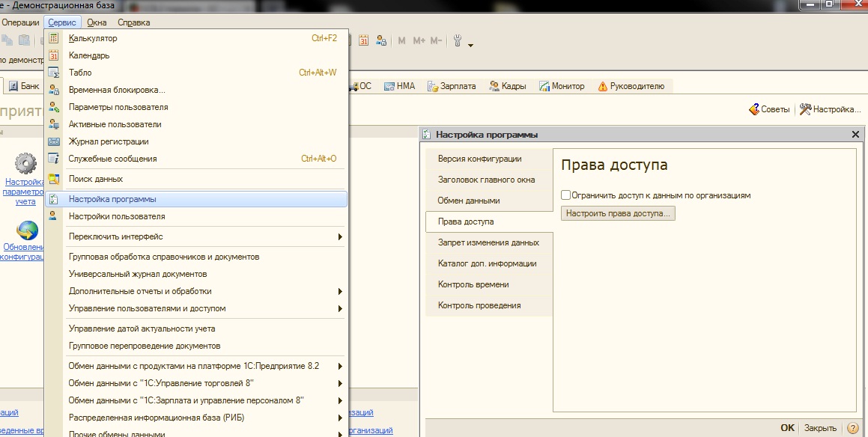Select Запрет изменения данных settings section
The image size is (868, 437).
(x=489, y=243)
